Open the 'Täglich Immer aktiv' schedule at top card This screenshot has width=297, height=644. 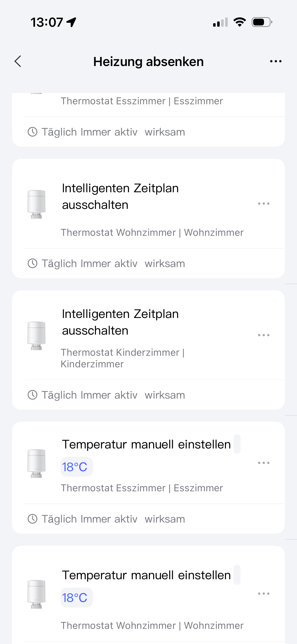tap(89, 132)
